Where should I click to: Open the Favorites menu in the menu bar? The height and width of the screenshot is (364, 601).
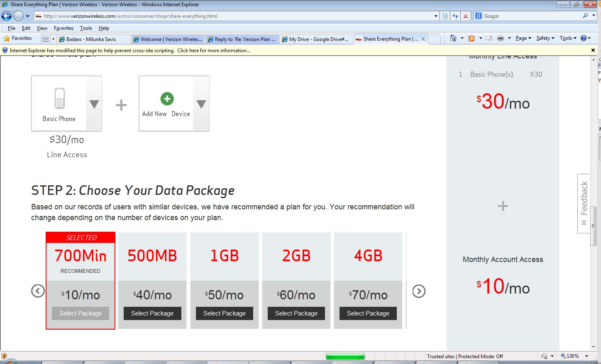click(64, 28)
